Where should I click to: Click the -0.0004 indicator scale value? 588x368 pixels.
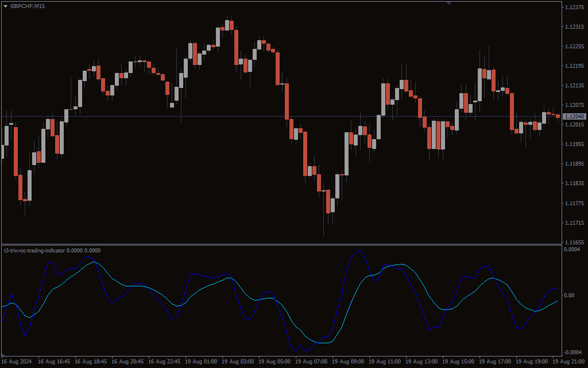pos(572,352)
